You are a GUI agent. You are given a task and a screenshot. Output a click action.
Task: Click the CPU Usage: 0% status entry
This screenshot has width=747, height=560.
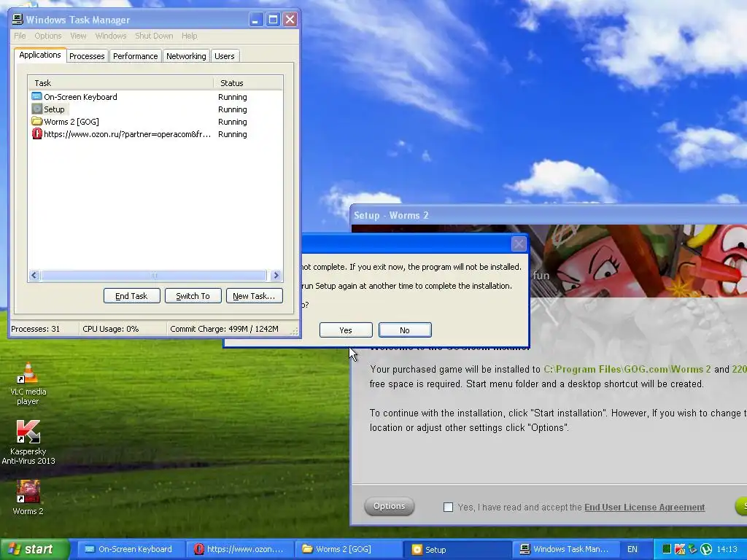click(x=123, y=329)
